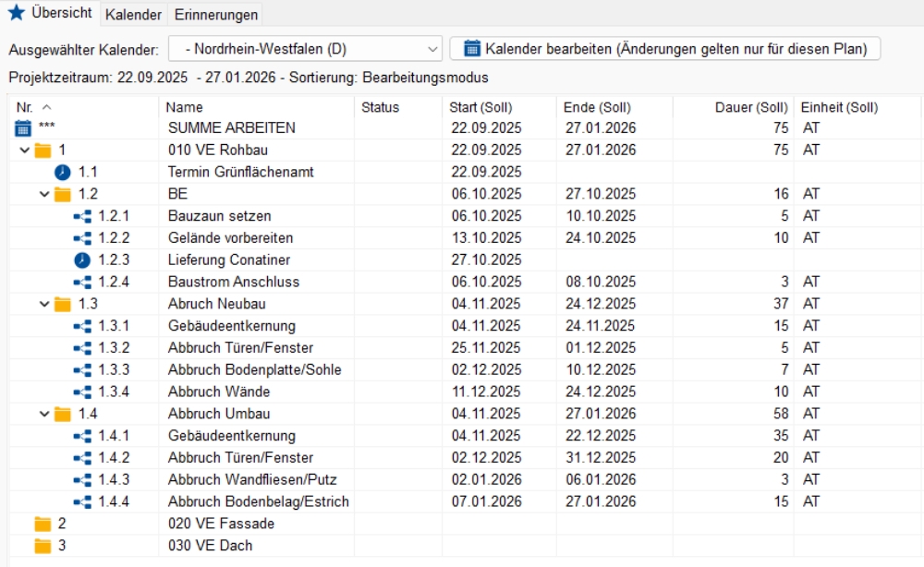Click task icon for Abbruch Bodenbelag/Estrich
This screenshot has height=567, width=924.
click(82, 502)
